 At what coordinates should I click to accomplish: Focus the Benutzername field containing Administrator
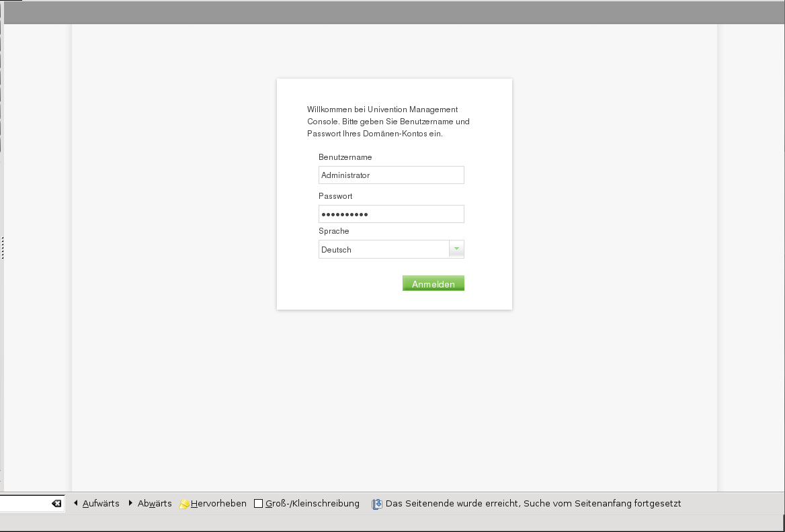click(x=391, y=175)
